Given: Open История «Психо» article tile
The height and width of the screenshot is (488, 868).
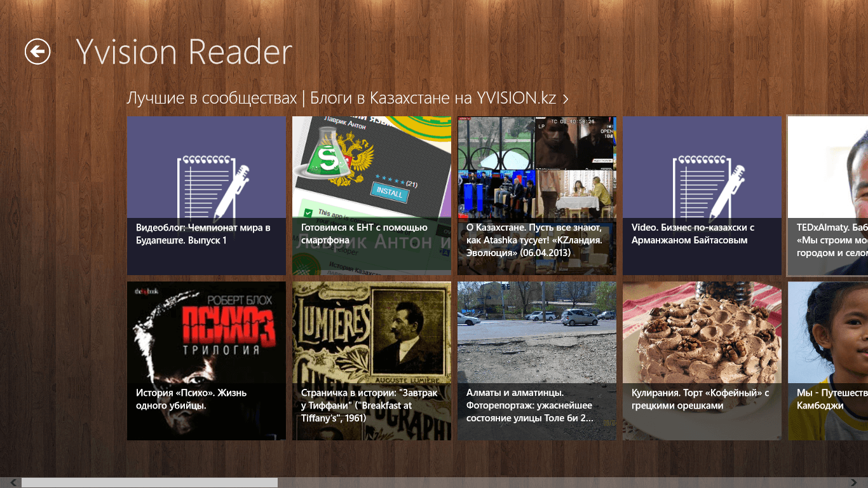Looking at the screenshot, I should coord(207,361).
